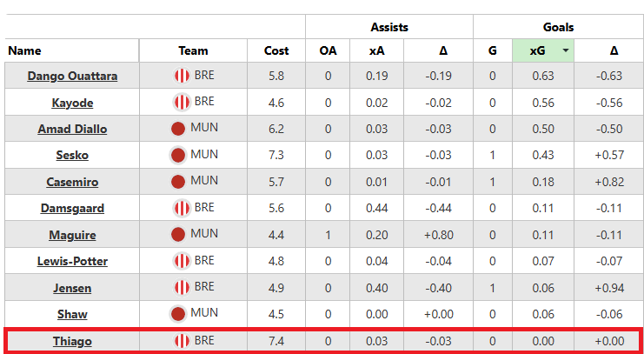Open Lewis-Potter player page
This screenshot has height=354, width=644.
(x=72, y=261)
